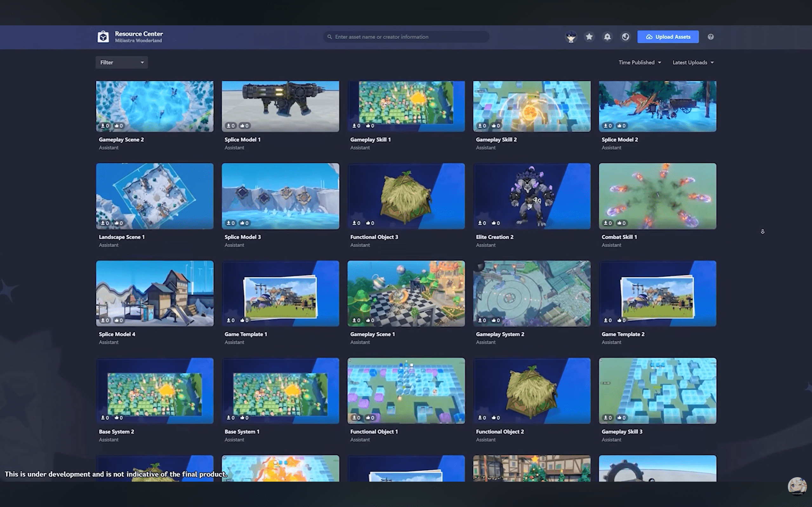Click the Upload Assets button
The width and height of the screenshot is (812, 507).
pos(668,37)
